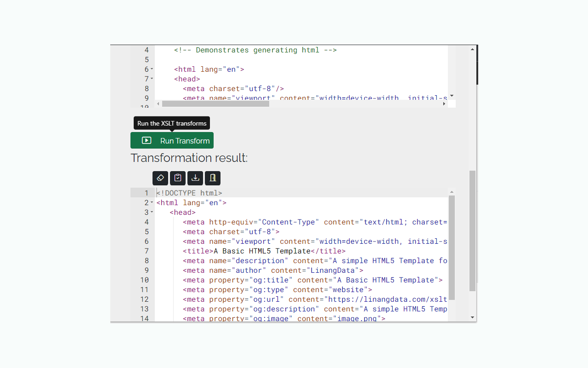Click the play icon on Run Transform
The height and width of the screenshot is (368, 588).
(146, 140)
